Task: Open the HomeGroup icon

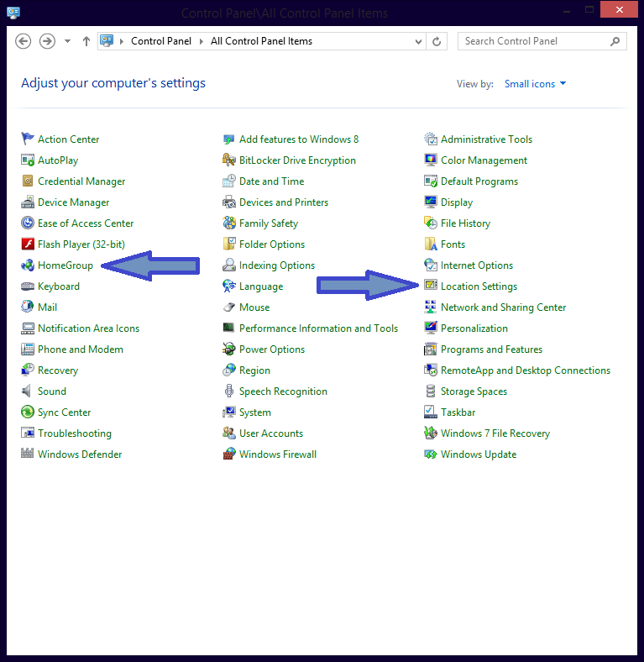Action: click(28, 265)
